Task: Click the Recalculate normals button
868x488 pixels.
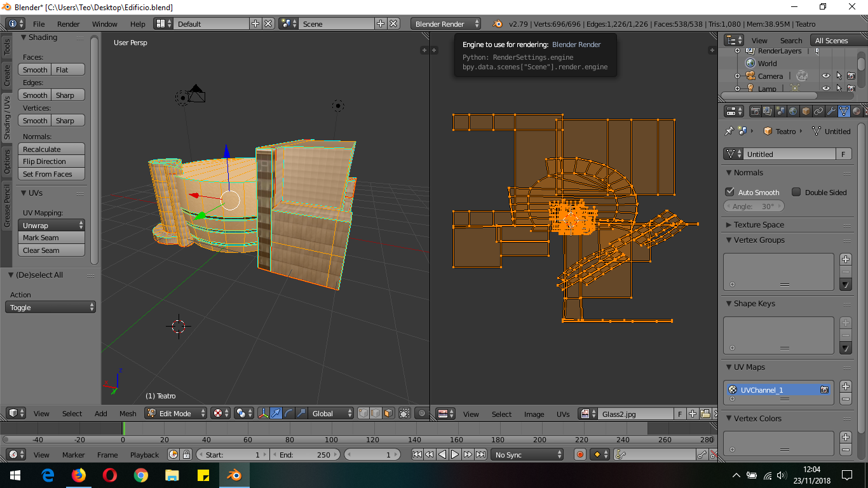Action: click(x=51, y=149)
